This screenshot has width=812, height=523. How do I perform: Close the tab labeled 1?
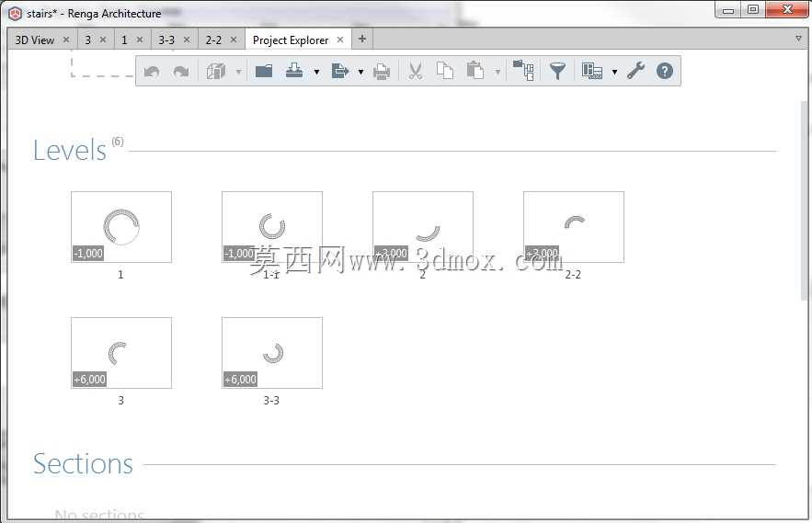[x=140, y=40]
